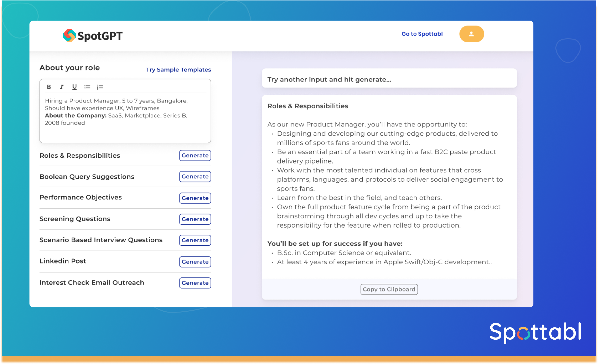The width and height of the screenshot is (598, 364).
Task: Follow the Go to Spottabl link
Action: 422,34
